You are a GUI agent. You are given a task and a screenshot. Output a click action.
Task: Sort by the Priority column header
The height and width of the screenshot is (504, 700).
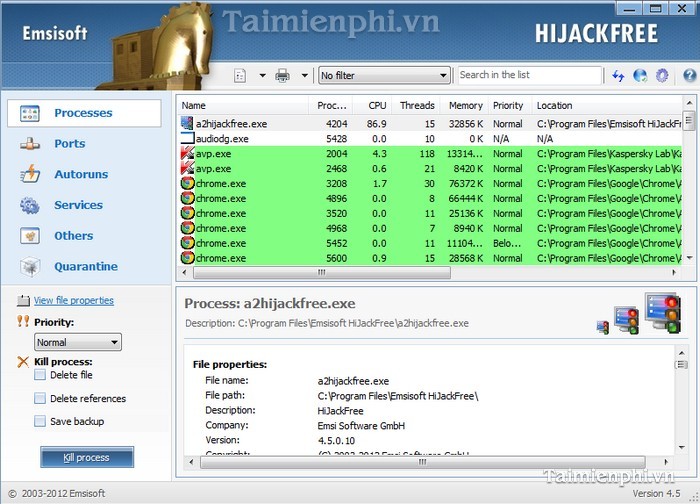pyautogui.click(x=510, y=106)
